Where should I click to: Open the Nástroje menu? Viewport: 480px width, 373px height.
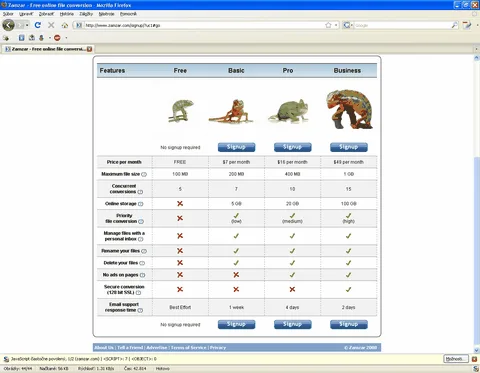tap(107, 14)
